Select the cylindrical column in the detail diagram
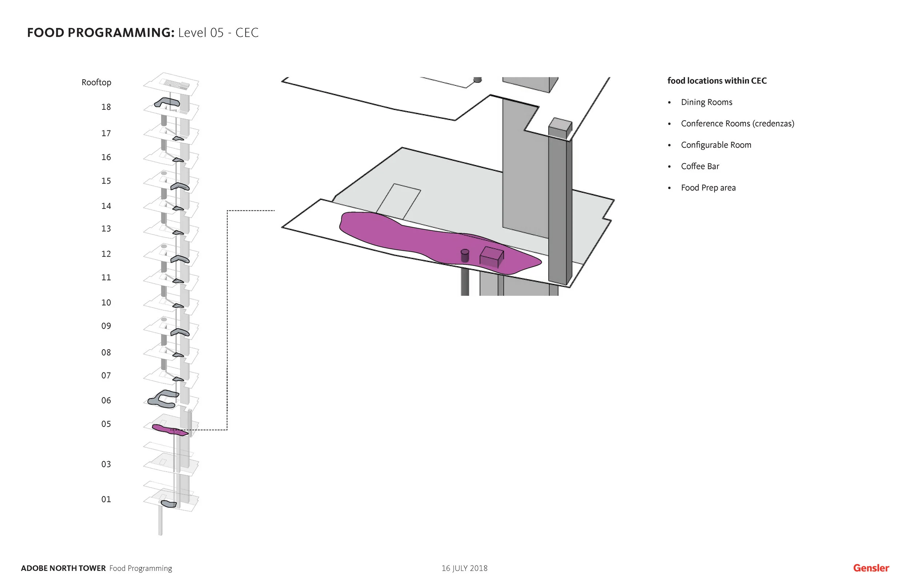 tap(465, 256)
